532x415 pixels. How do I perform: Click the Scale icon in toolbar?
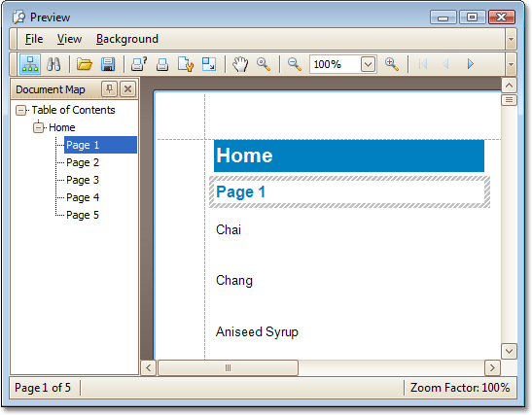(x=209, y=64)
